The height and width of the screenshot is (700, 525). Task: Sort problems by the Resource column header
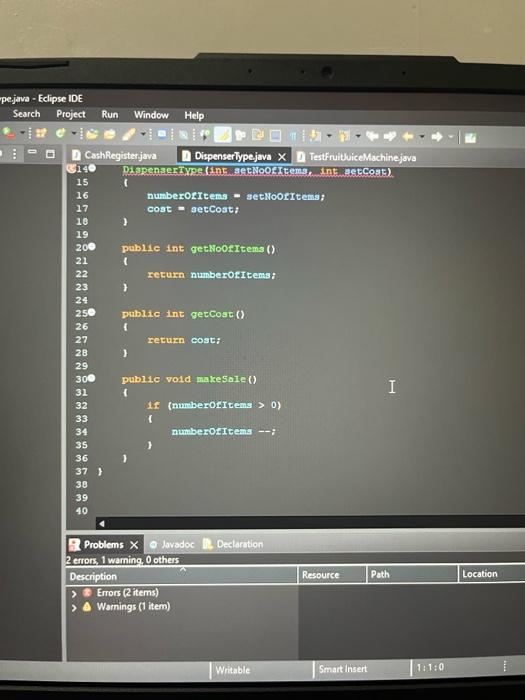pyautogui.click(x=332, y=575)
